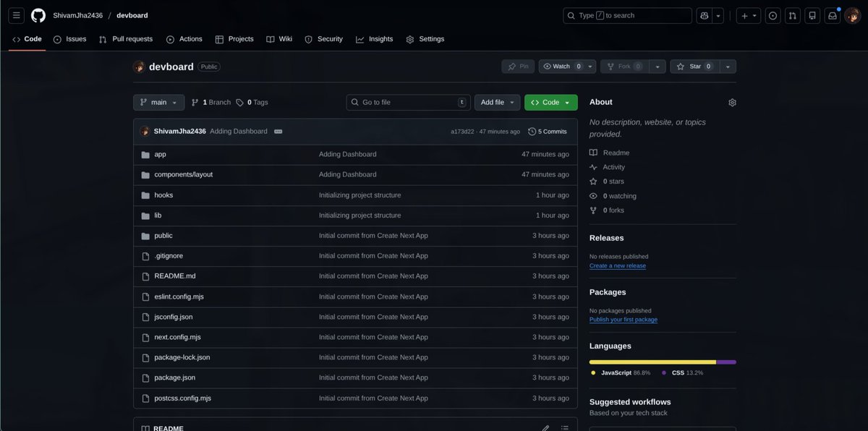Image resolution: width=868 pixels, height=431 pixels.
Task: Open the hamburger navigation menu
Action: tap(17, 15)
